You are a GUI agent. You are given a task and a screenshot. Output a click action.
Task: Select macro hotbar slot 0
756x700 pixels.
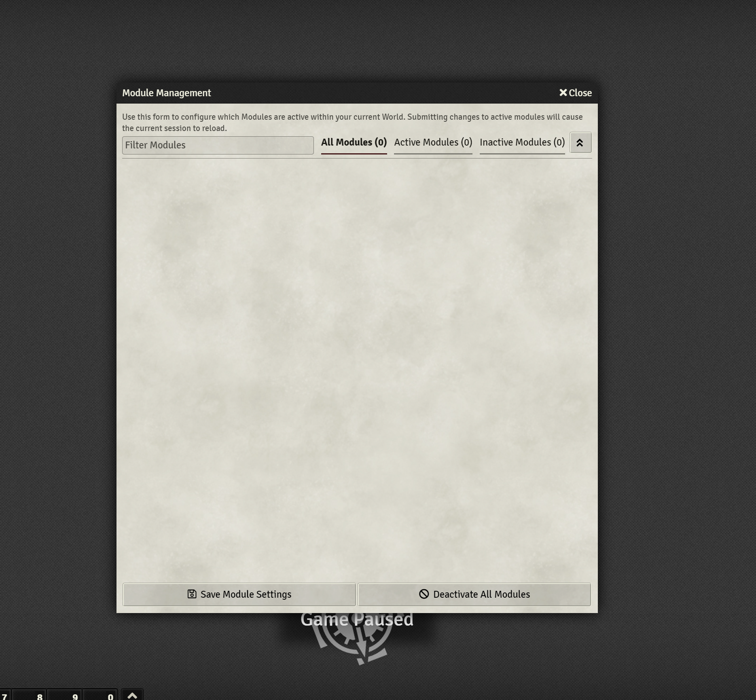[100, 695]
